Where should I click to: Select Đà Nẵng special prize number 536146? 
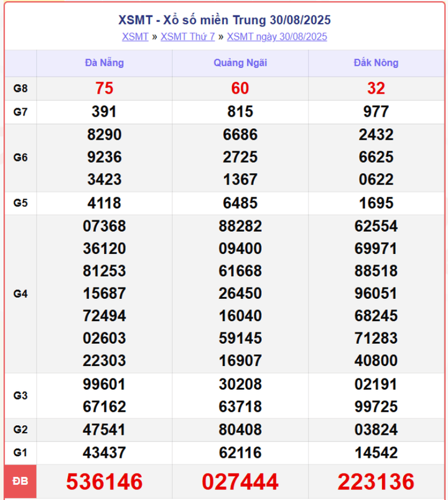[104, 481]
